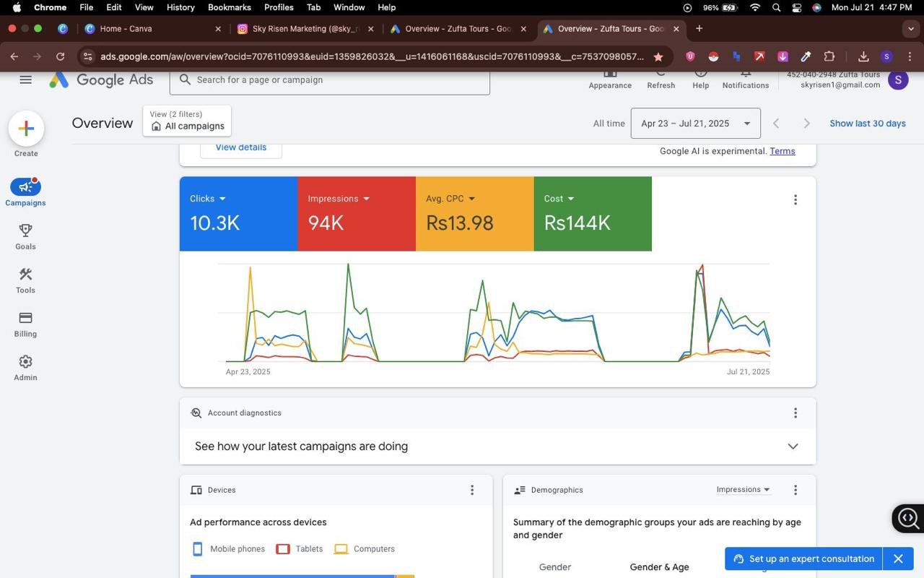Open the Cost metric dropdown

pos(559,199)
